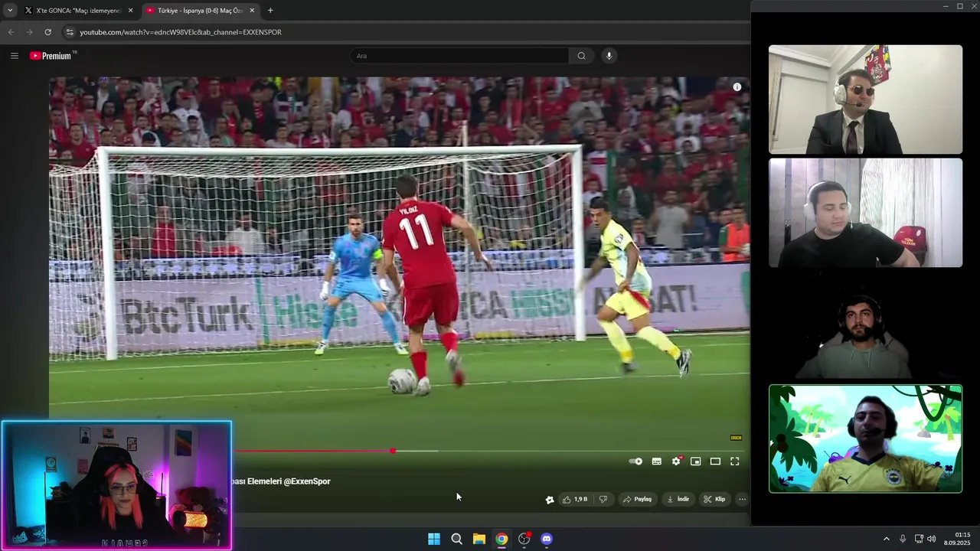Viewport: 980px width, 551px height.
Task: Click the İndir download button
Action: 678,499
